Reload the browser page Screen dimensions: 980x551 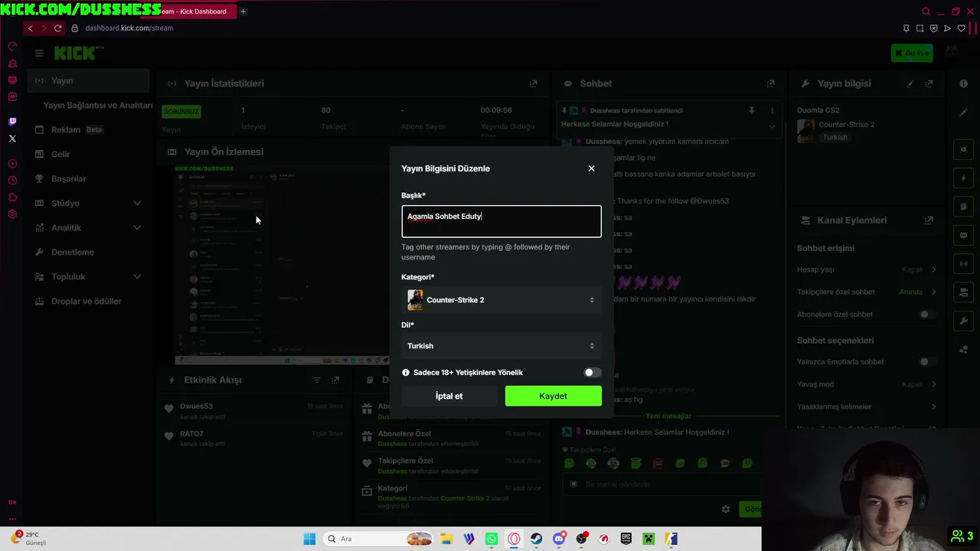coord(57,28)
